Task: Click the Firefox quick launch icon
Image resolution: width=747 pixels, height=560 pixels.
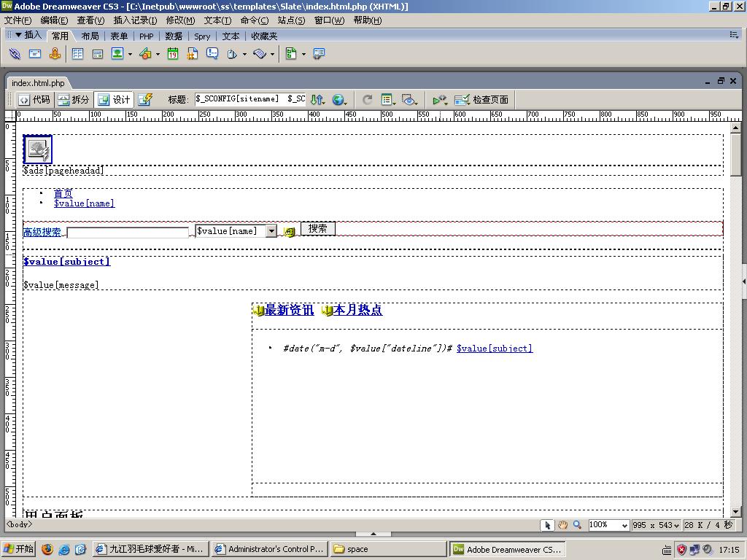Action: 47,549
